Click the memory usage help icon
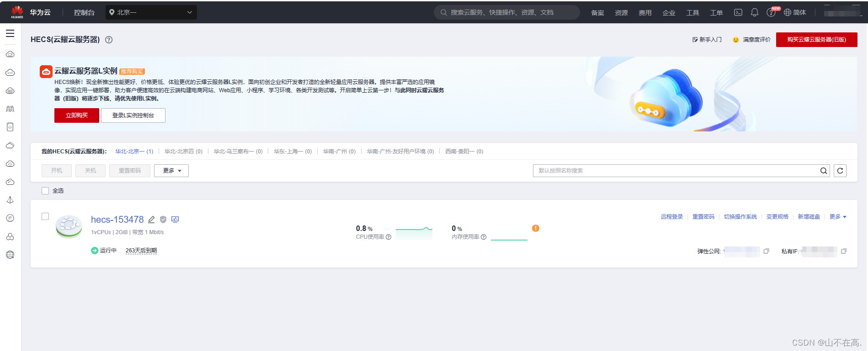 coord(484,237)
